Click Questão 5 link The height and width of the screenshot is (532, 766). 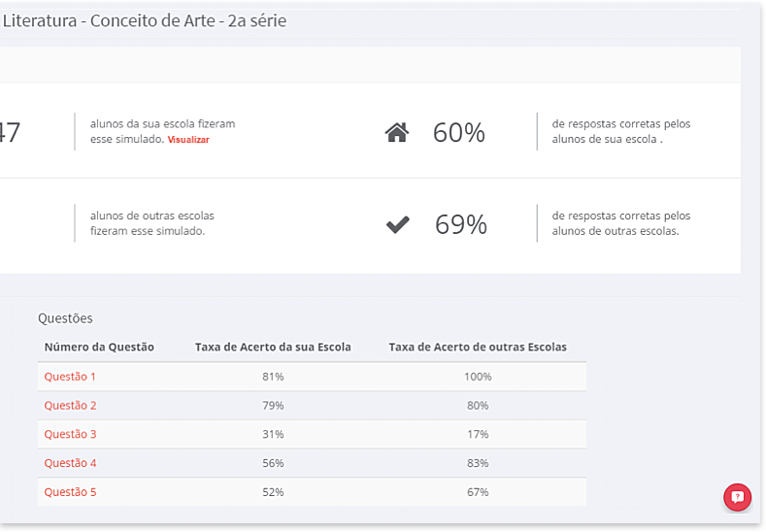[x=70, y=492]
